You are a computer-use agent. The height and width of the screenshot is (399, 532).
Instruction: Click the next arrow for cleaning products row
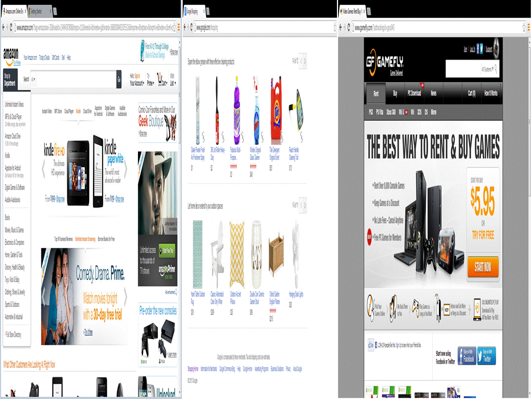click(305, 62)
